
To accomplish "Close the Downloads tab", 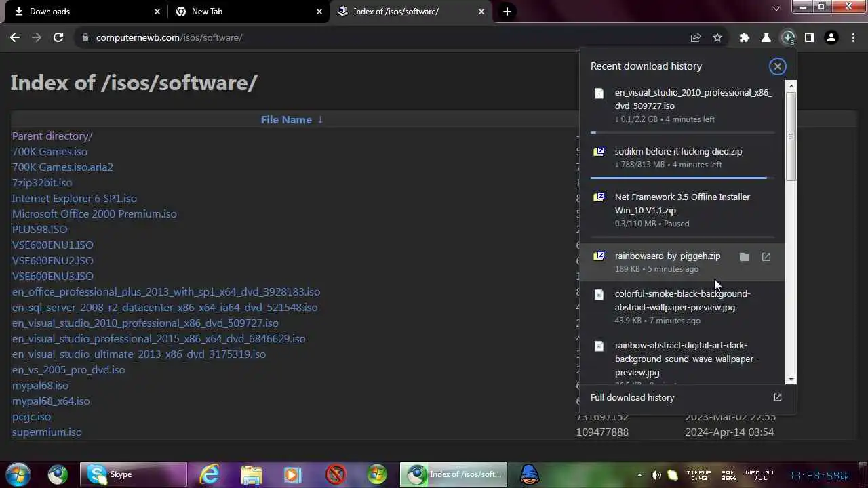I will click(157, 12).
